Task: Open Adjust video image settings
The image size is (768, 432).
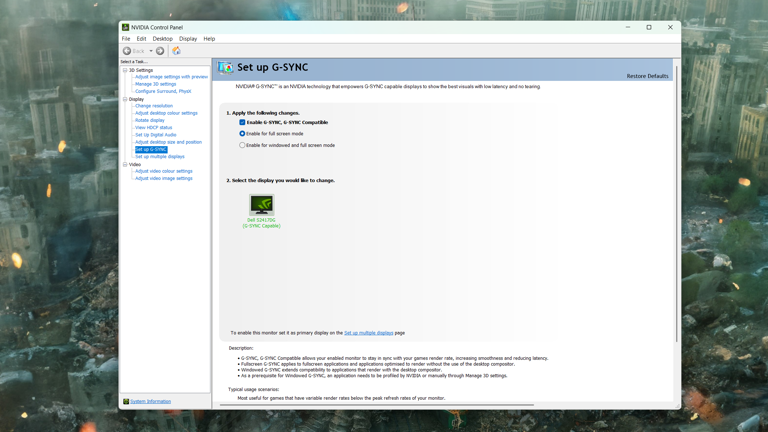Action: pos(164,179)
